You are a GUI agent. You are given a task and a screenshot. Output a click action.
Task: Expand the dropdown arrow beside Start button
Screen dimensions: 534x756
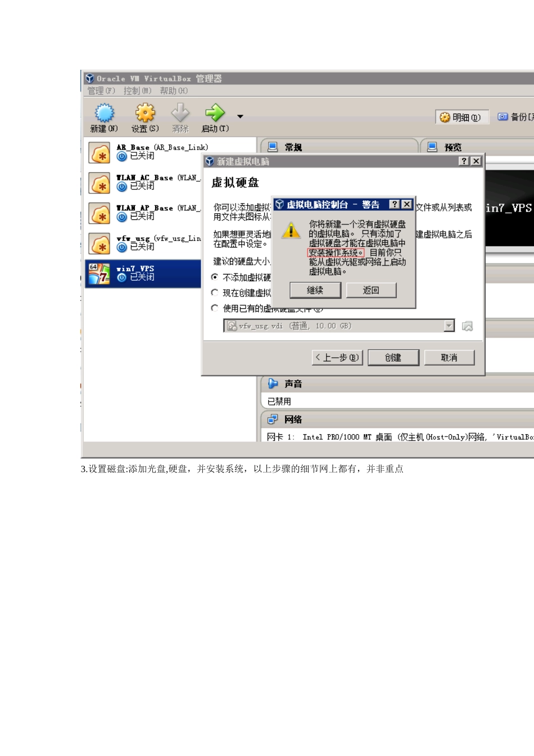[x=240, y=116]
